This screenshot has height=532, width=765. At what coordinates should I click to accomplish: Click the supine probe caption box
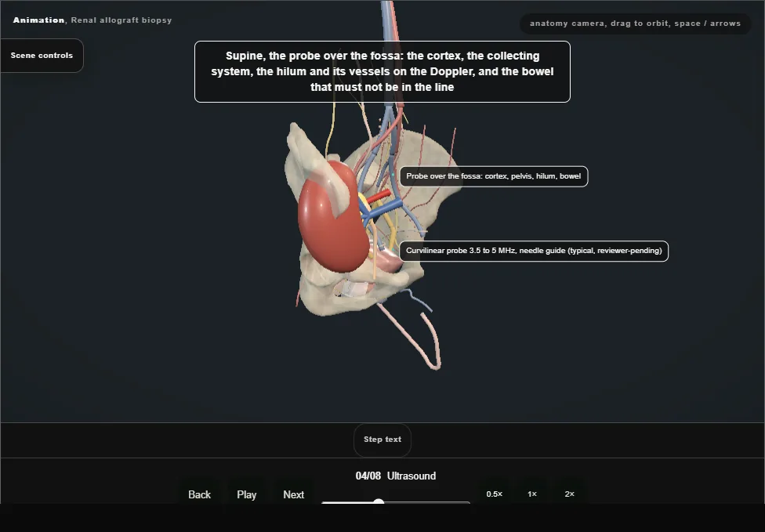pos(382,71)
